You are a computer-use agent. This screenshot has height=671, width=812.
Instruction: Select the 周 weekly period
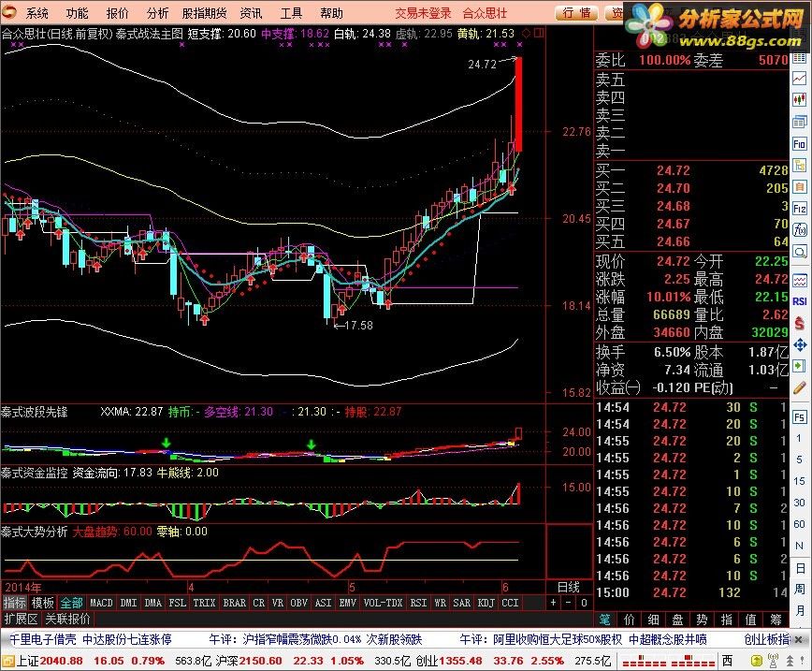click(800, 589)
